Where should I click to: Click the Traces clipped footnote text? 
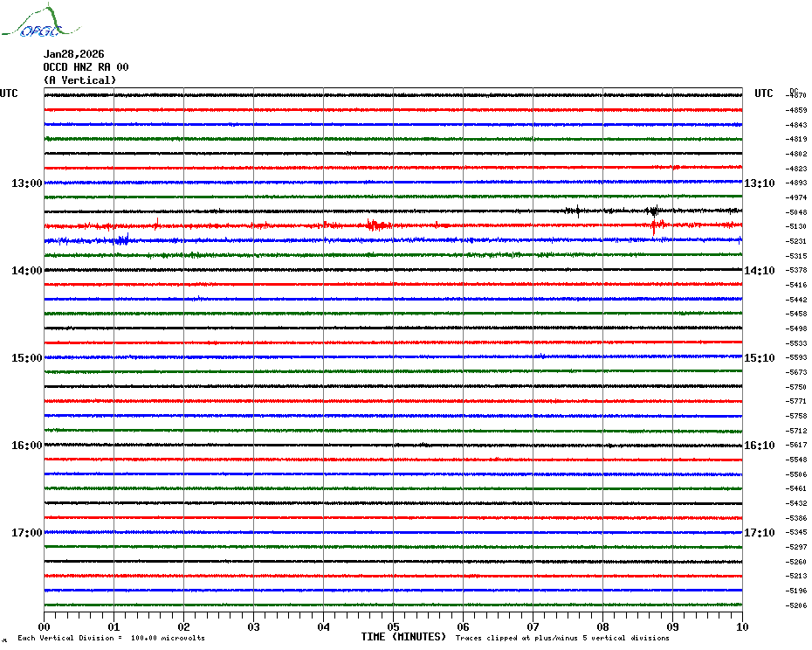pos(562,638)
